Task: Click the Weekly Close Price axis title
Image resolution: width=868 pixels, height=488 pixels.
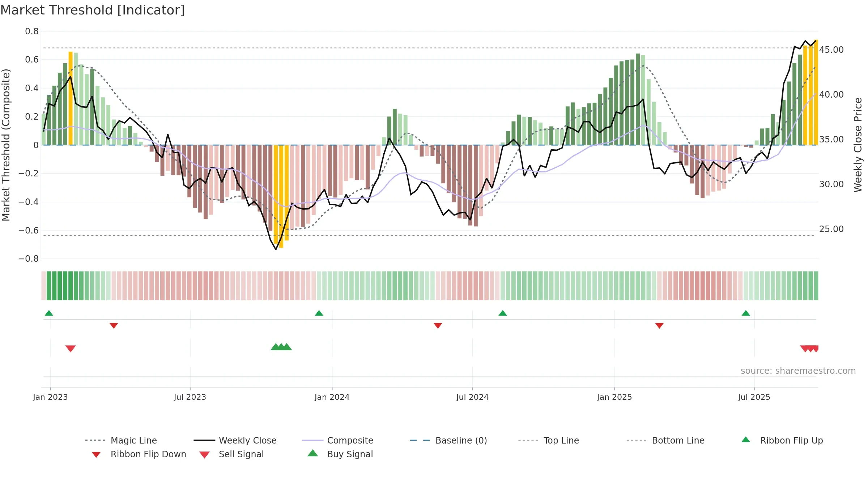Action: click(x=858, y=145)
